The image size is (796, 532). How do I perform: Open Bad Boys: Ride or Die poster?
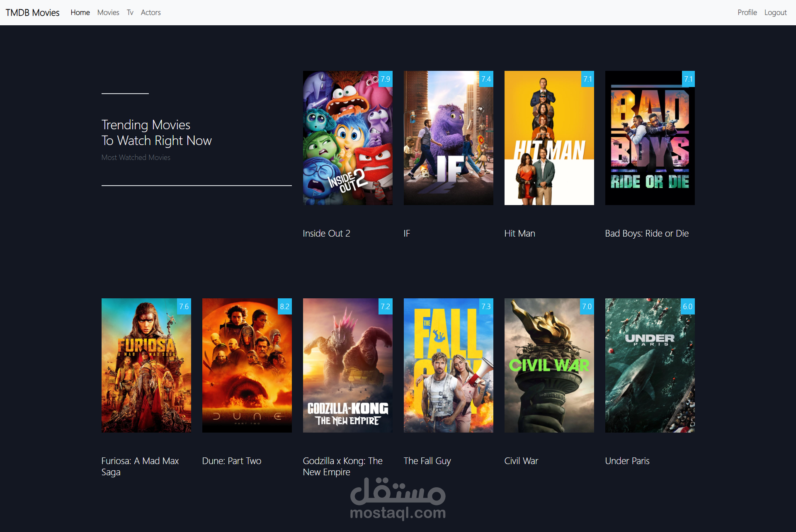tap(650, 138)
